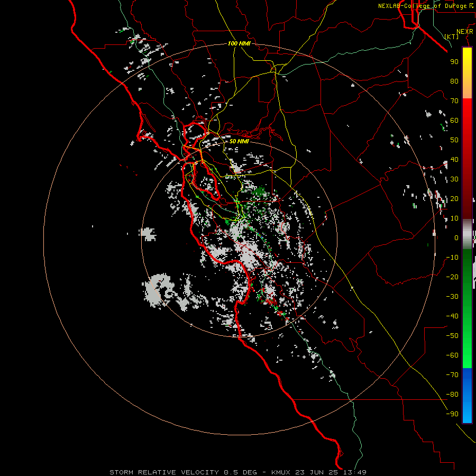Select the 0 value on the velocity scale
Screen dimensions: 476x476
click(456, 238)
